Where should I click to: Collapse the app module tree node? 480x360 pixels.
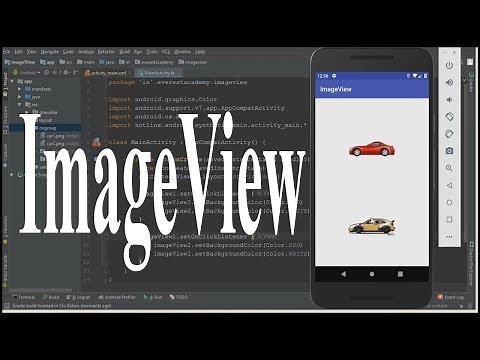pyautogui.click(x=12, y=81)
